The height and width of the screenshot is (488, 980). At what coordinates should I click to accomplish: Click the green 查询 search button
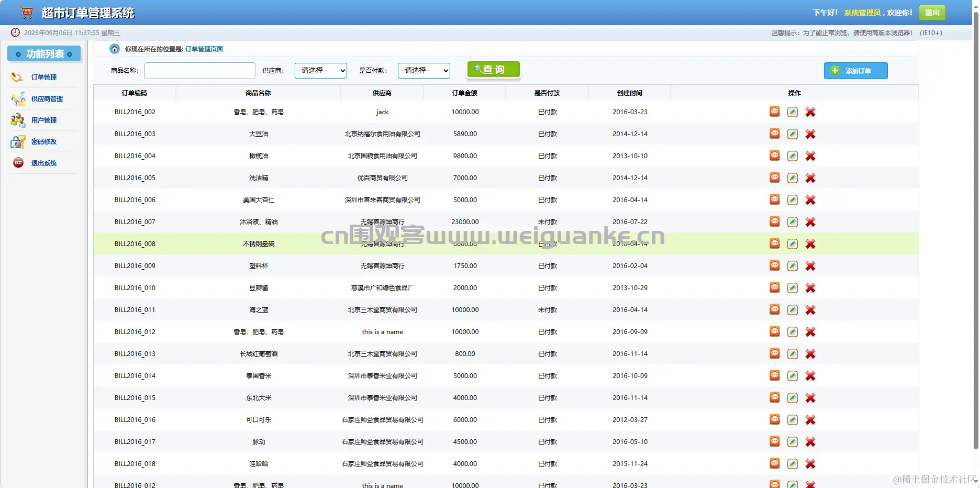click(x=494, y=69)
